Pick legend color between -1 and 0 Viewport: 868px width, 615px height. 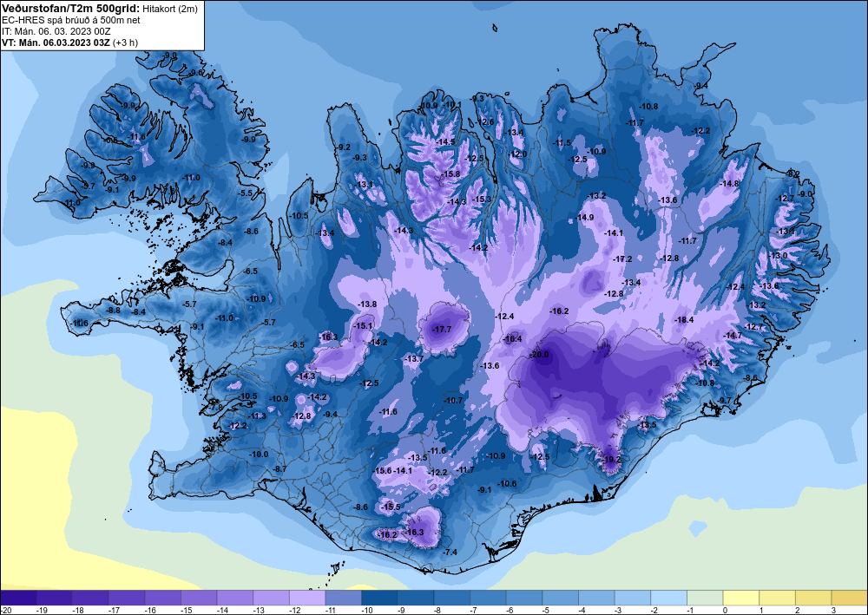[x=705, y=598]
